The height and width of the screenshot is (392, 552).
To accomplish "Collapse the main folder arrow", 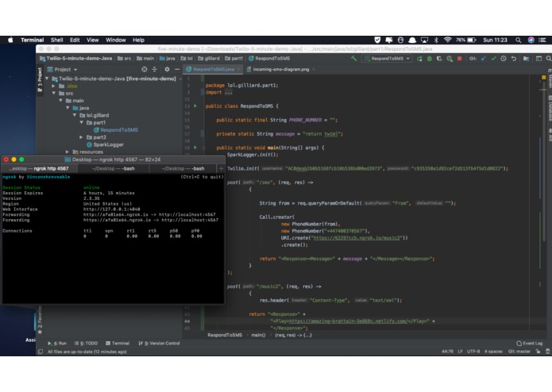I will 61,101.
